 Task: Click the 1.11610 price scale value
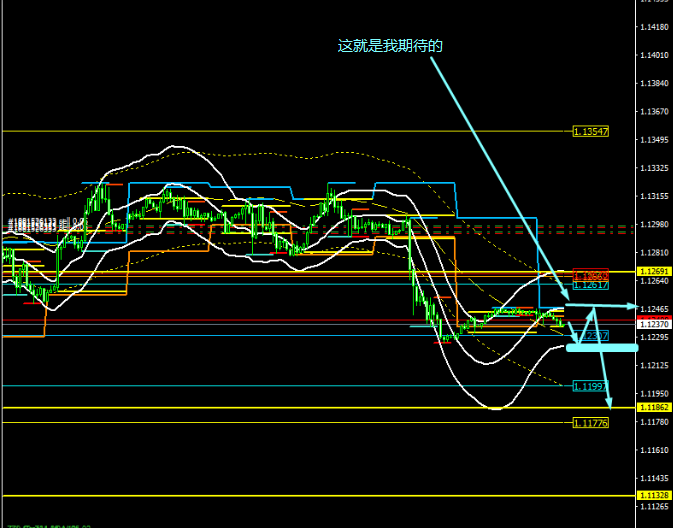coord(654,451)
